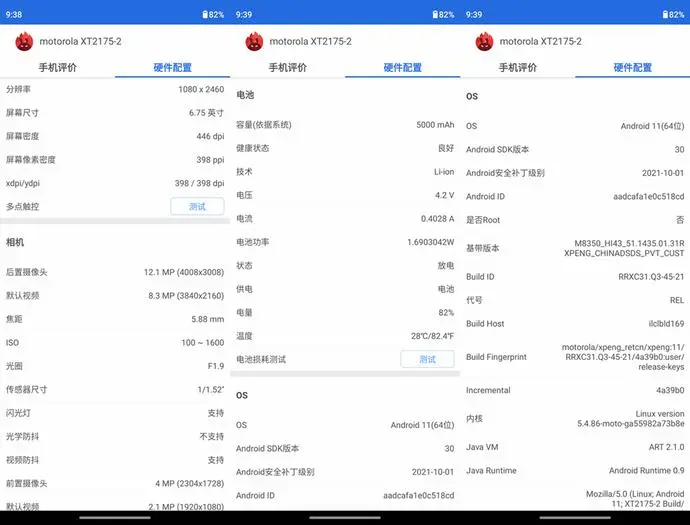Tap the 传感器尺寸 row label
Screen dimensions: 690x525
coord(26,389)
